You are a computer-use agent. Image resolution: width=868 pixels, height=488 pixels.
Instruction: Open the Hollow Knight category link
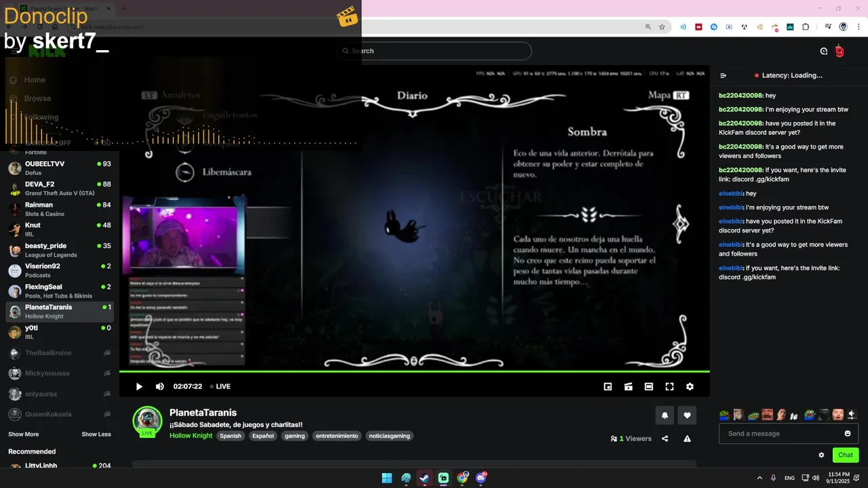click(191, 436)
